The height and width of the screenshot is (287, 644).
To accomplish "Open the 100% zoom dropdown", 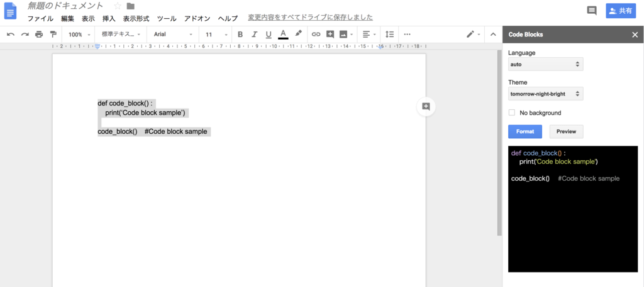I will (79, 35).
